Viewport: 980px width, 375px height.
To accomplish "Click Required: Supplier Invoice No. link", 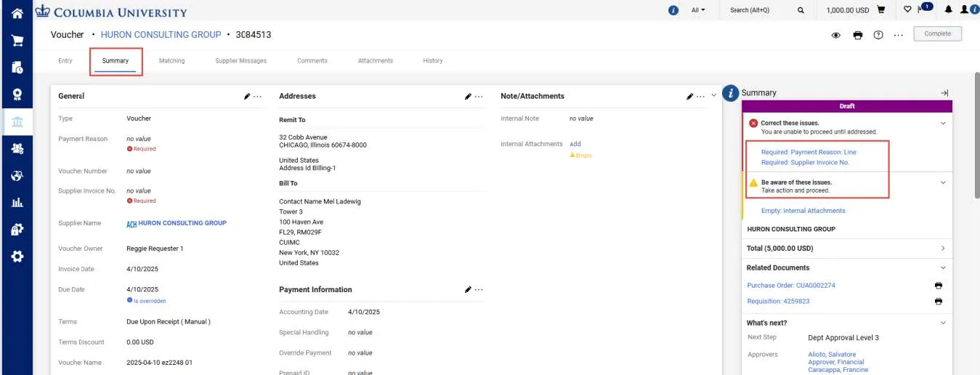I will pyautogui.click(x=805, y=163).
